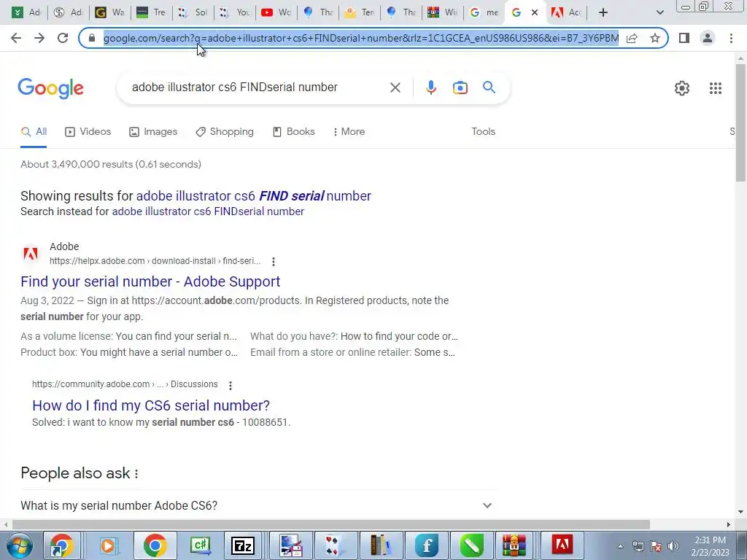
Task: Go forward to the next page
Action: click(x=39, y=38)
